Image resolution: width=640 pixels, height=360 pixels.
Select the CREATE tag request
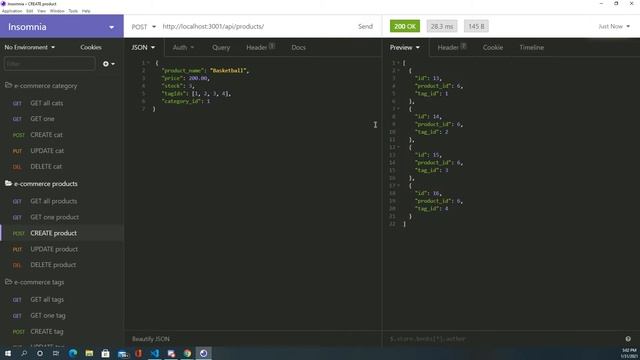coord(62,331)
